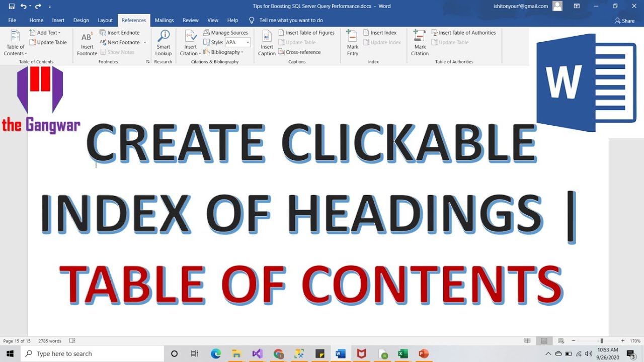Click the Insert Footnote icon
Screen dimensions: 644x362
tap(87, 43)
